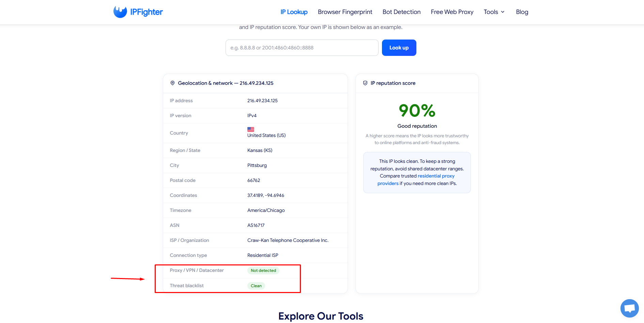Click the IPv4 version value
Screen dimensions: 644x323
tap(252, 116)
